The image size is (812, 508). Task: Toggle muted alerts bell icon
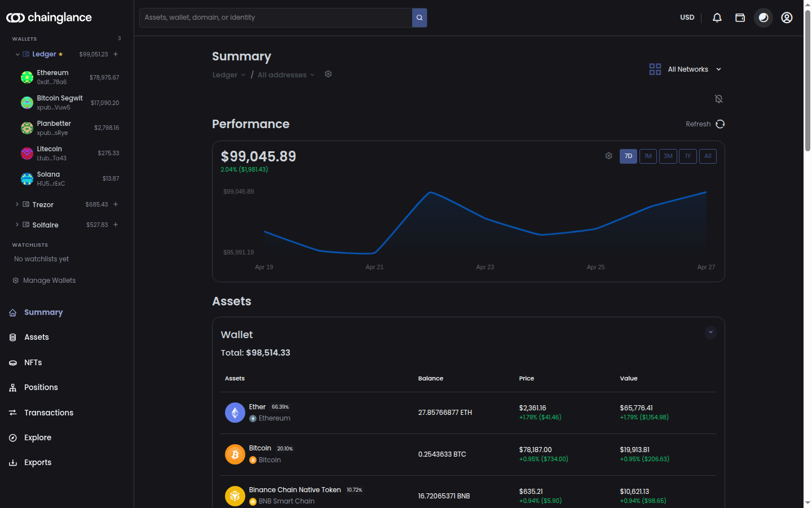(x=719, y=99)
